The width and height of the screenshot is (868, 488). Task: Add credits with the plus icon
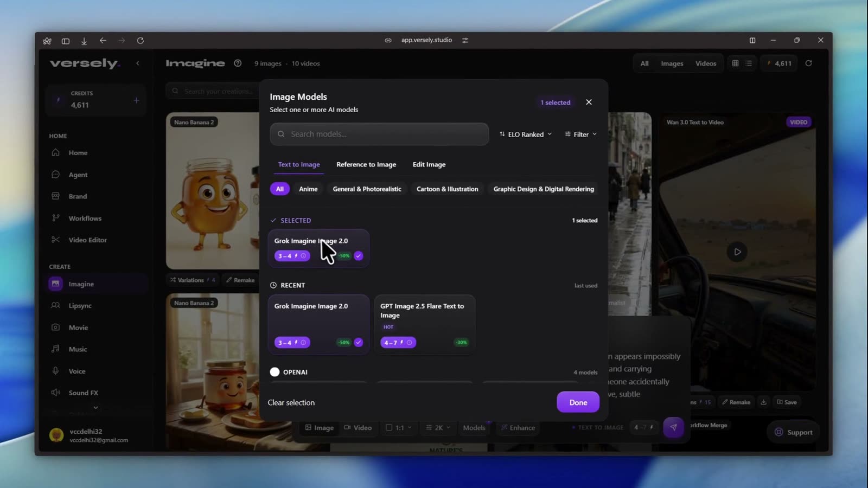click(136, 100)
